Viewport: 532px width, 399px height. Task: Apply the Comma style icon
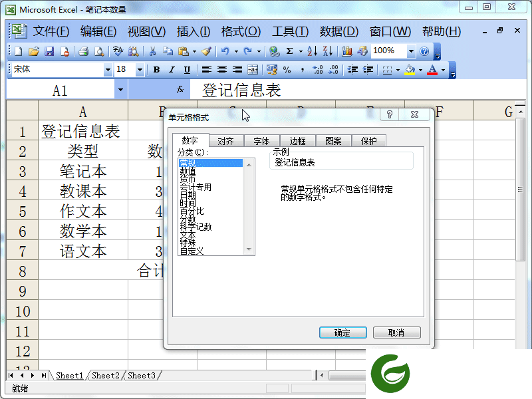303,70
